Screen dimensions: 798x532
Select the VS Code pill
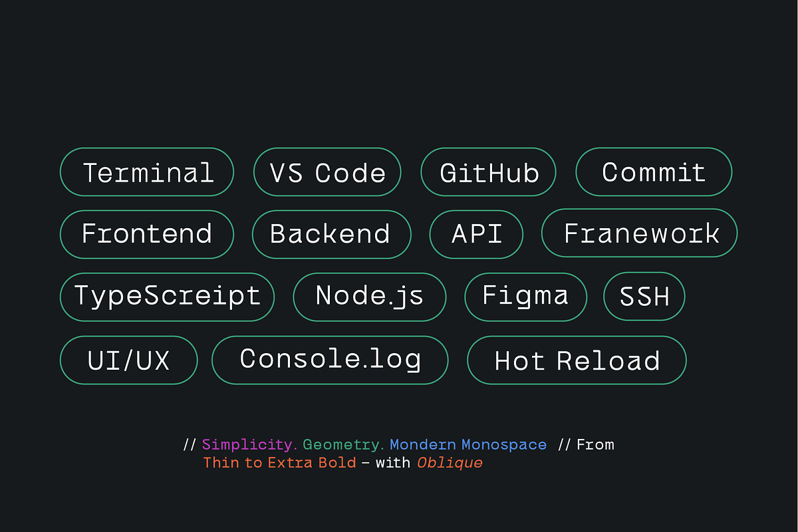(327, 172)
